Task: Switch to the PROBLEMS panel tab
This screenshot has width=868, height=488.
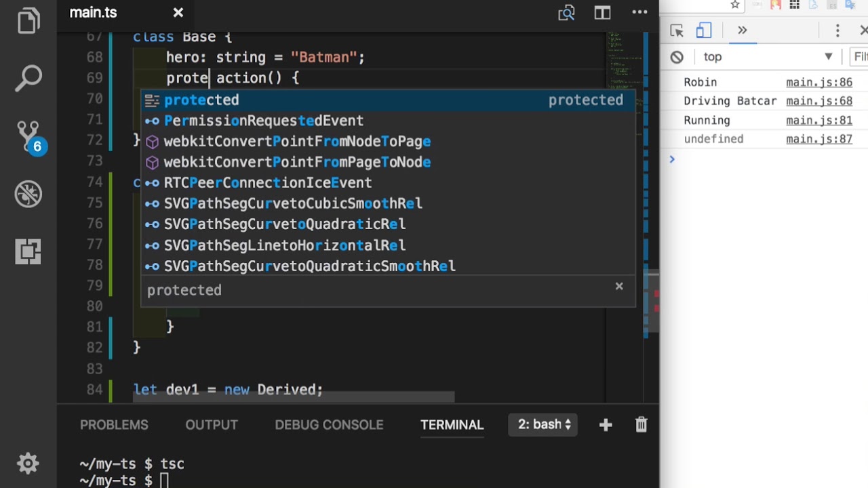Action: (114, 425)
